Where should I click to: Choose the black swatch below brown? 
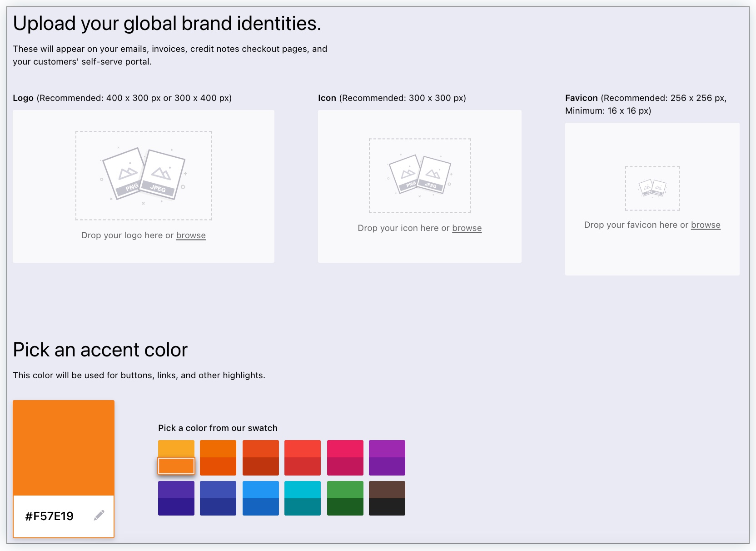coord(387,507)
